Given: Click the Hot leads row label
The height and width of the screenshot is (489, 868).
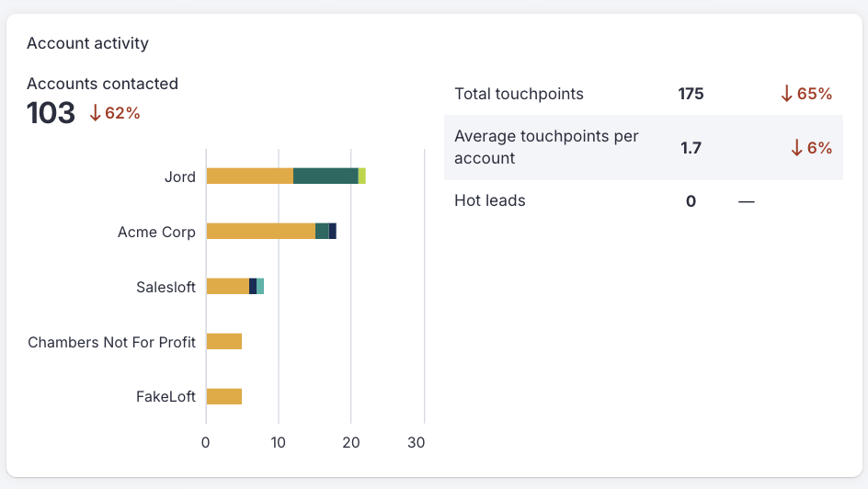Looking at the screenshot, I should pyautogui.click(x=490, y=200).
